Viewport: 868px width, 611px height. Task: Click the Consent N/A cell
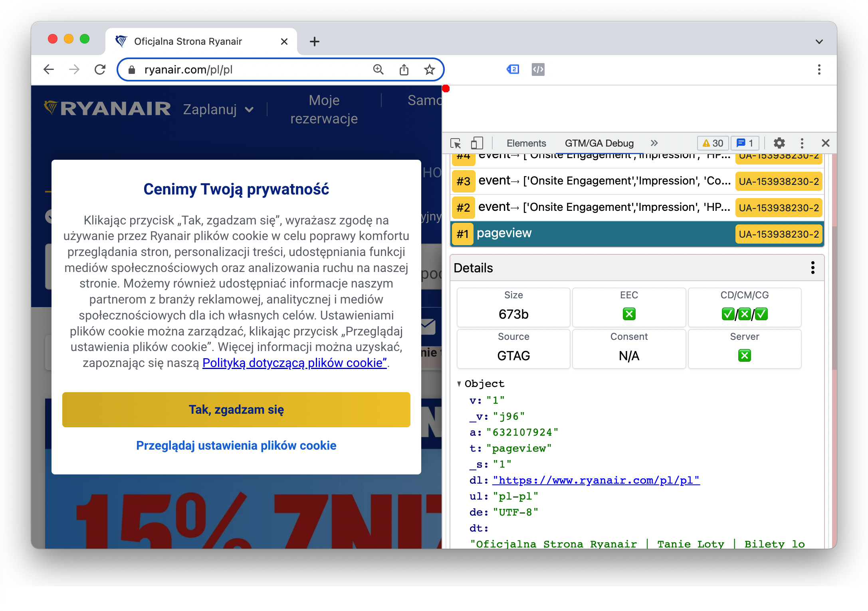click(x=629, y=349)
